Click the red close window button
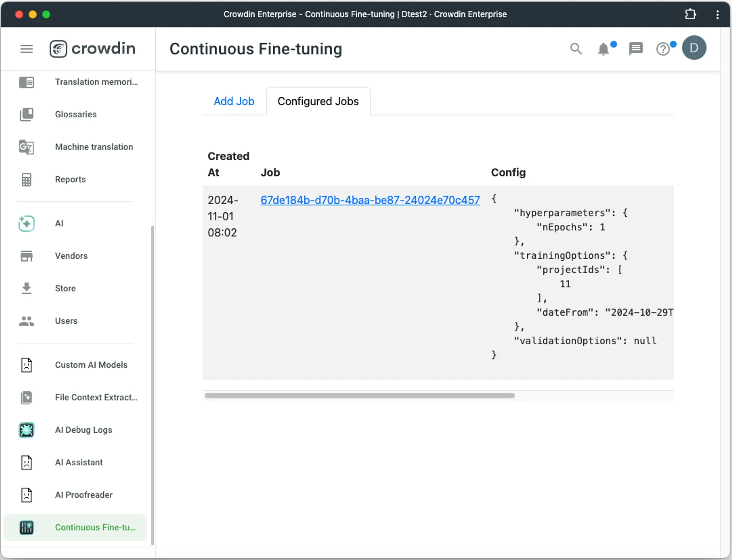732x560 pixels. click(x=19, y=14)
